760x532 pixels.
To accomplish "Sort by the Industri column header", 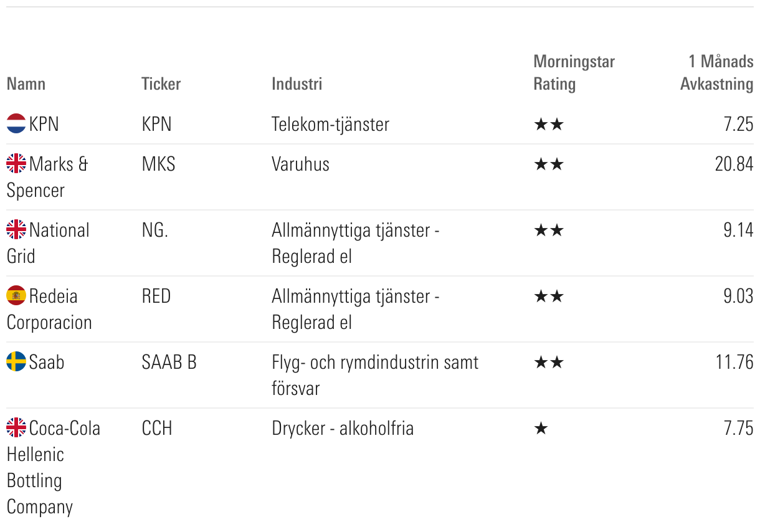I will coord(297,83).
